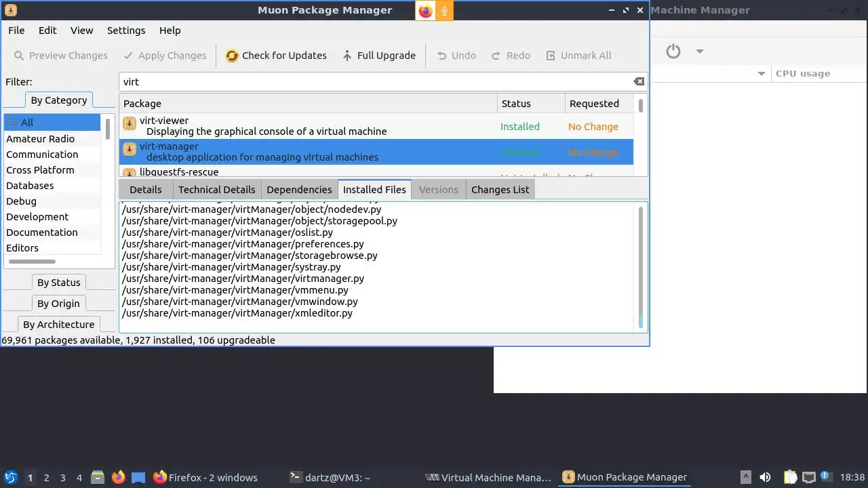Image resolution: width=868 pixels, height=488 pixels.
Task: Click the category list horizontal scrollbar
Action: (32, 262)
